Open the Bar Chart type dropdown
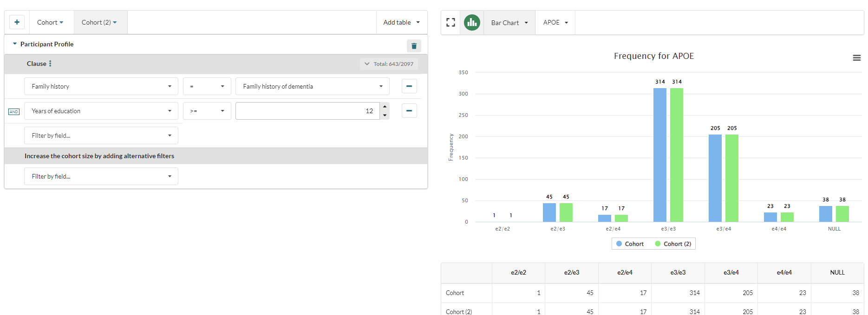 point(509,23)
